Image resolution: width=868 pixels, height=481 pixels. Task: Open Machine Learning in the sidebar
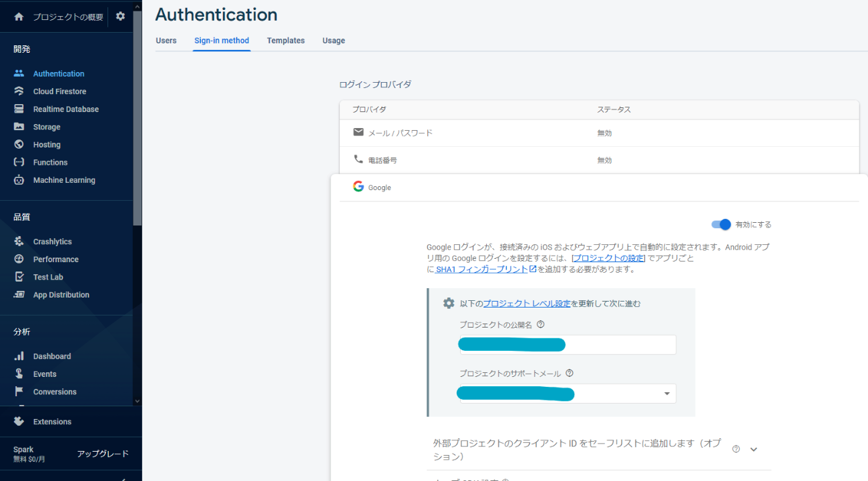pos(64,180)
